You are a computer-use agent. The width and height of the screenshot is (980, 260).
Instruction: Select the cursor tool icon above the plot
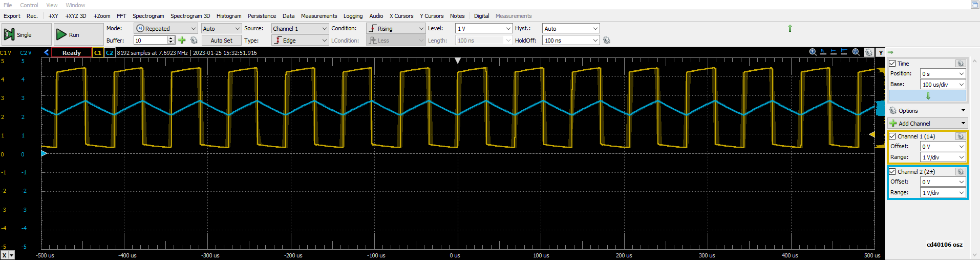(823, 52)
